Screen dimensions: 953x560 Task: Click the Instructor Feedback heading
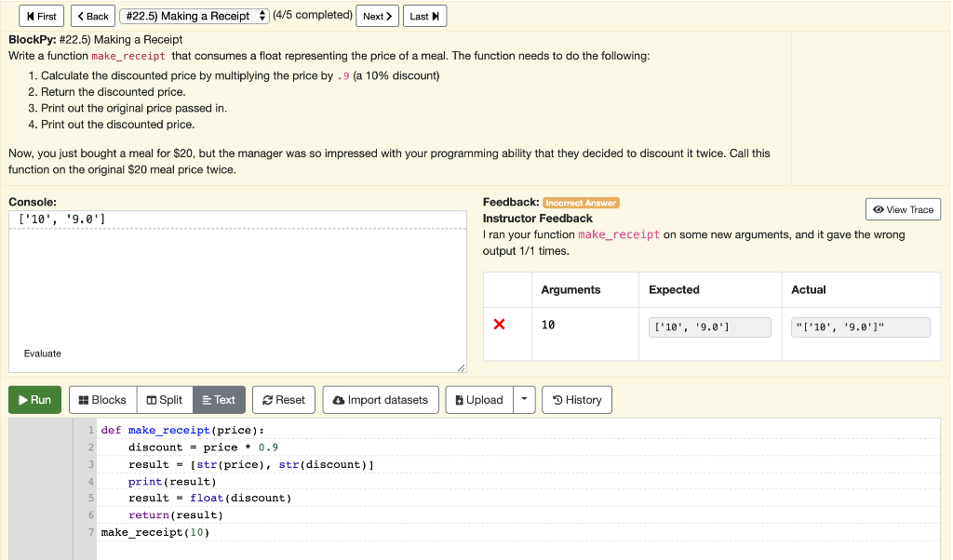[537, 218]
